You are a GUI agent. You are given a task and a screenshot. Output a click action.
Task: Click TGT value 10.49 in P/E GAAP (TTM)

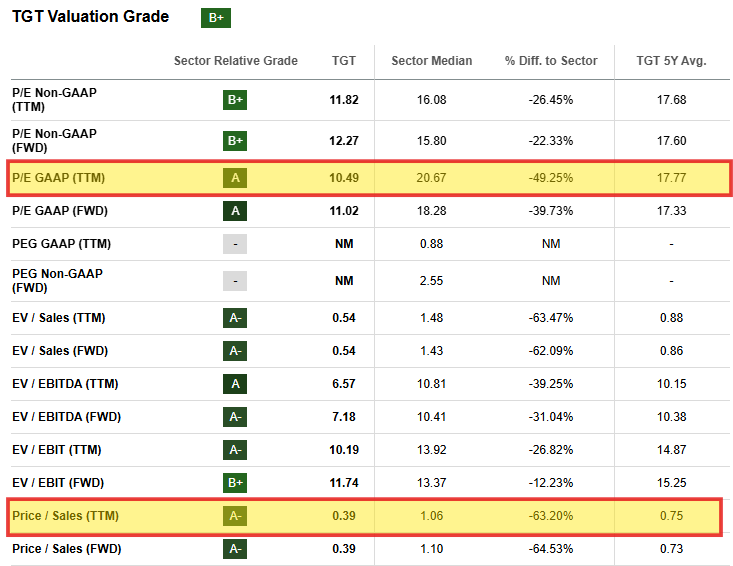point(344,178)
